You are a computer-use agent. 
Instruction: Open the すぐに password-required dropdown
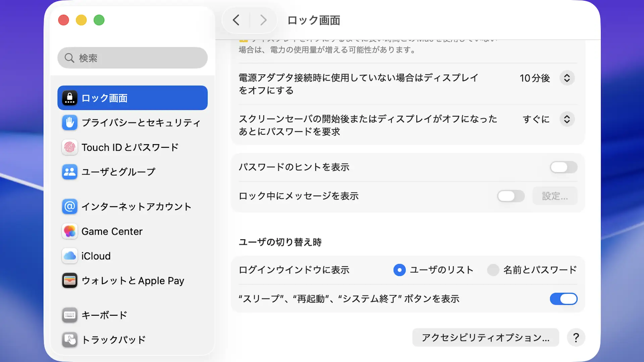point(567,119)
